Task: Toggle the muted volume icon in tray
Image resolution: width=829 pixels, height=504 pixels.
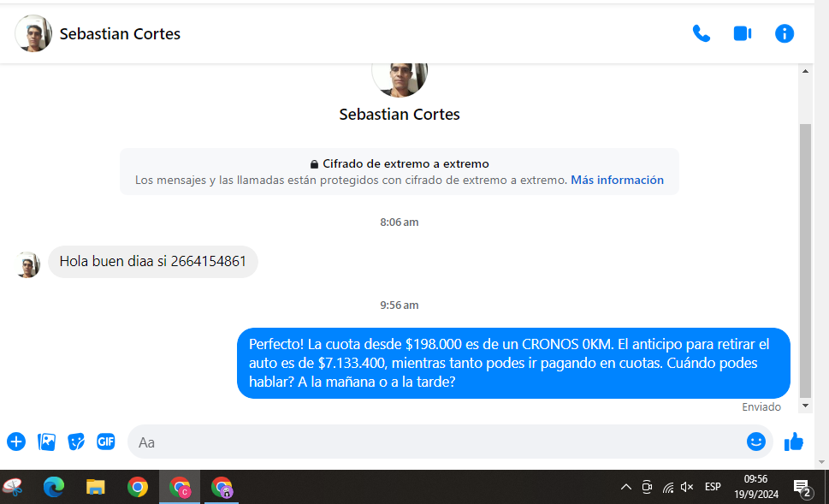Action: point(686,487)
